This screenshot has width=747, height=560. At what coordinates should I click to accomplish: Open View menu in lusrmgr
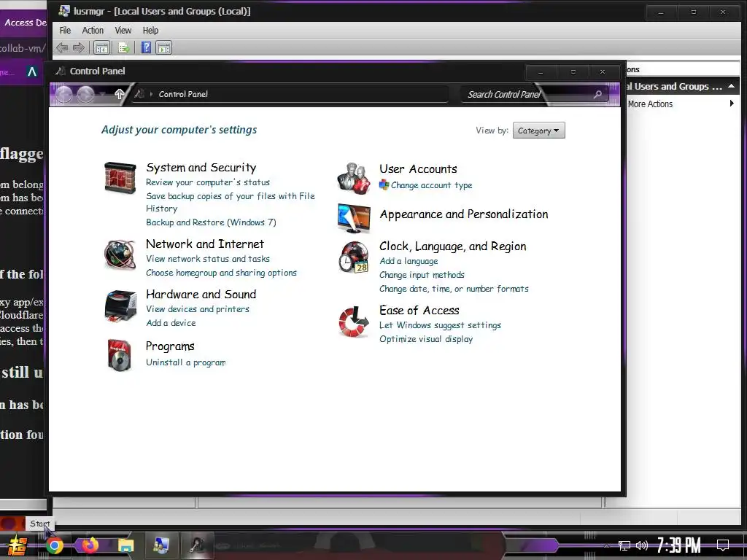coord(123,31)
